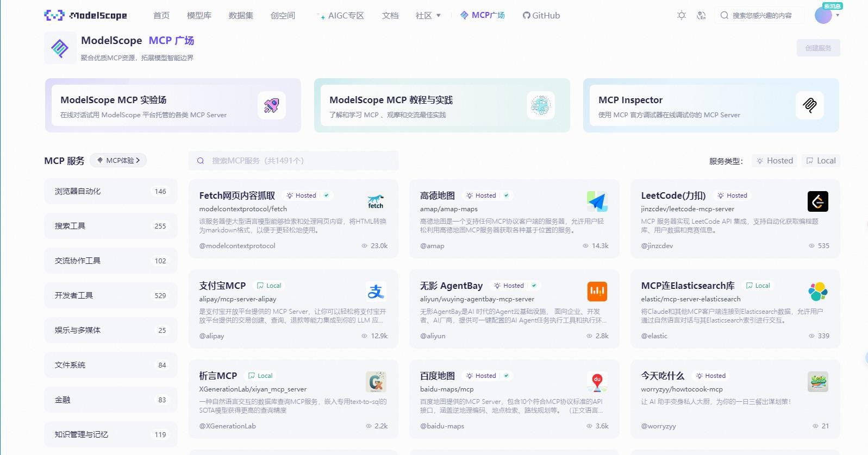Image resolution: width=868 pixels, height=455 pixels.
Task: Toggle the Hosted service type filter
Action: click(x=775, y=161)
